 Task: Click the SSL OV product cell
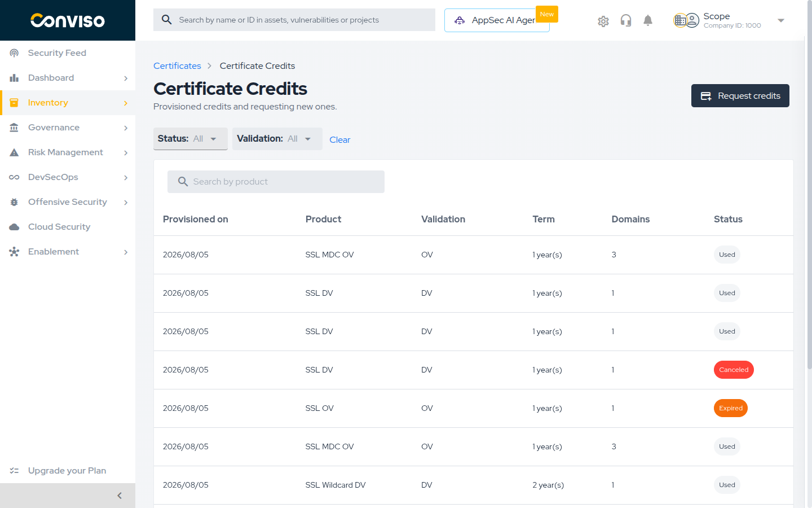320,408
